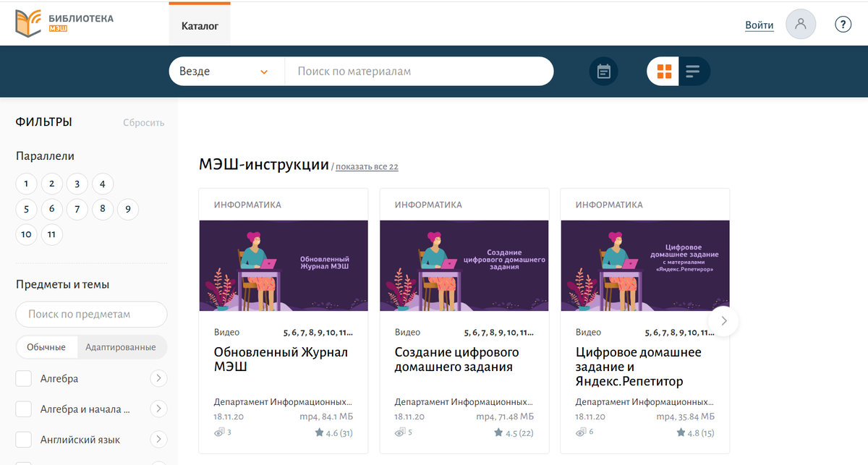This screenshot has height=465, width=868.
Task: Focus the Поиск по материалам field
Action: click(420, 72)
